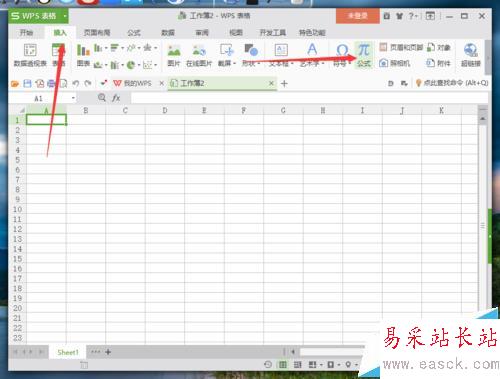
Task: Click the Print Preview icon in quick toolbar
Action: 63,83
